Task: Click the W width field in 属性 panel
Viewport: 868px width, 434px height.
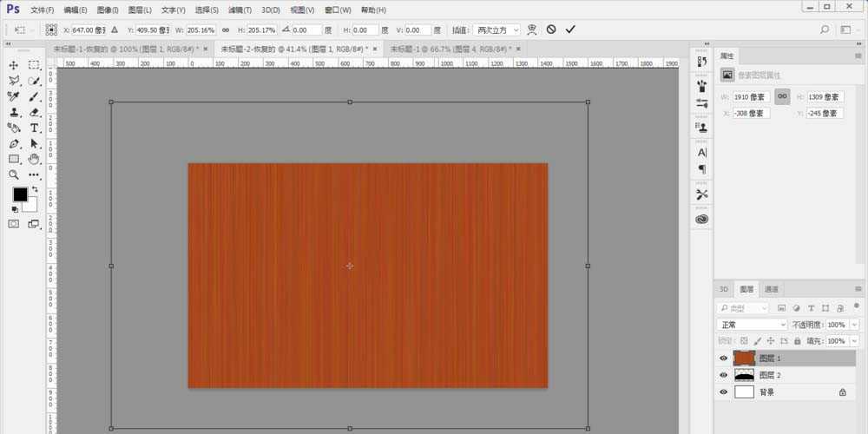Action: click(x=751, y=96)
